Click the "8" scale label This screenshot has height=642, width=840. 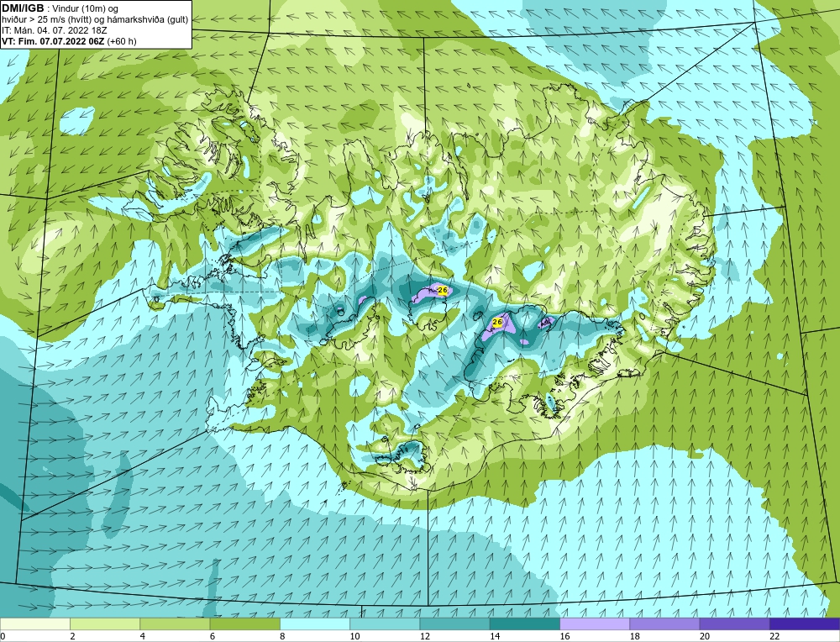[x=282, y=636]
